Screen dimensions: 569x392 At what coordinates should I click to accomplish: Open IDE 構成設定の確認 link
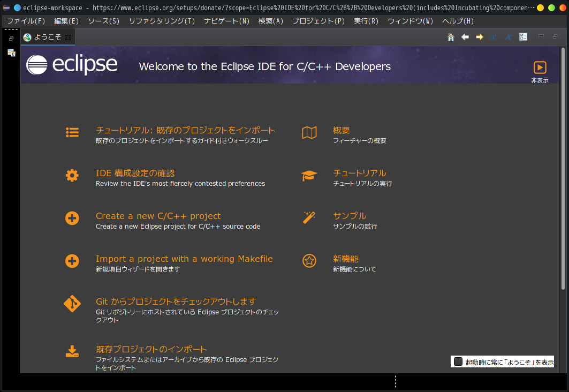pos(135,173)
